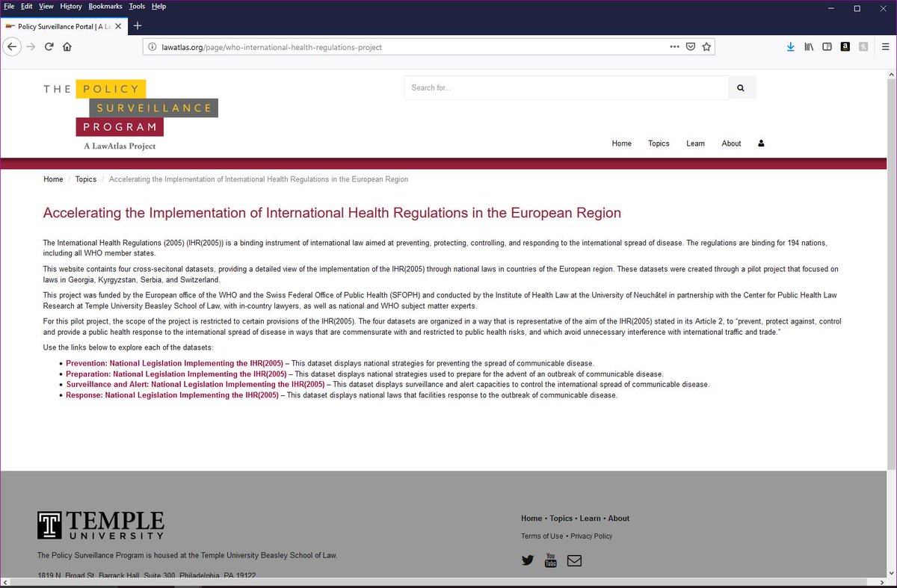897x588 pixels.
Task: Open the Help menu
Action: 158,6
